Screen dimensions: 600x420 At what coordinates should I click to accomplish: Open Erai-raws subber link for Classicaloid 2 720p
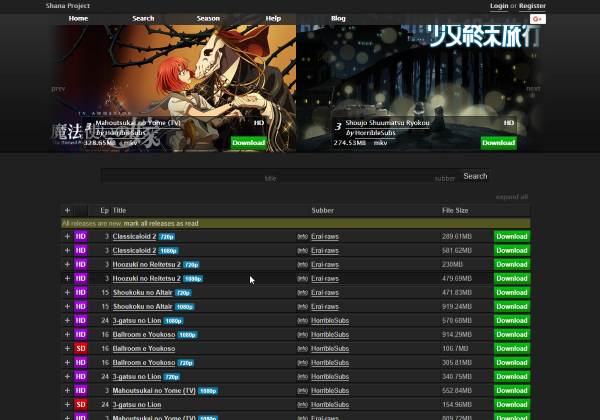click(325, 236)
